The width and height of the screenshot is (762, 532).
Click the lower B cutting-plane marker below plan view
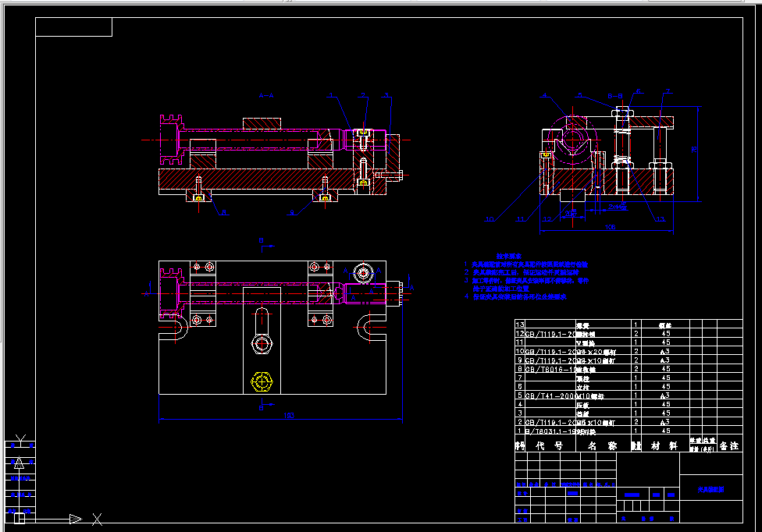(x=262, y=408)
